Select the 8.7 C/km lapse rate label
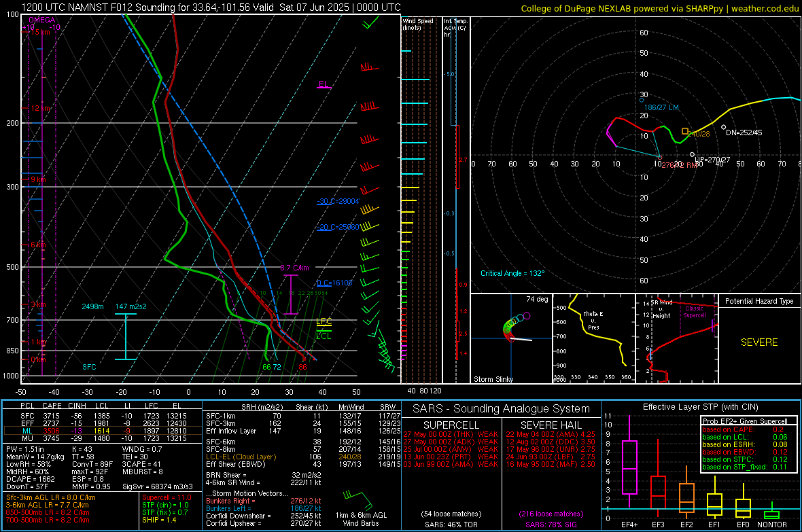Image resolution: width=802 pixels, height=532 pixels. click(x=294, y=268)
